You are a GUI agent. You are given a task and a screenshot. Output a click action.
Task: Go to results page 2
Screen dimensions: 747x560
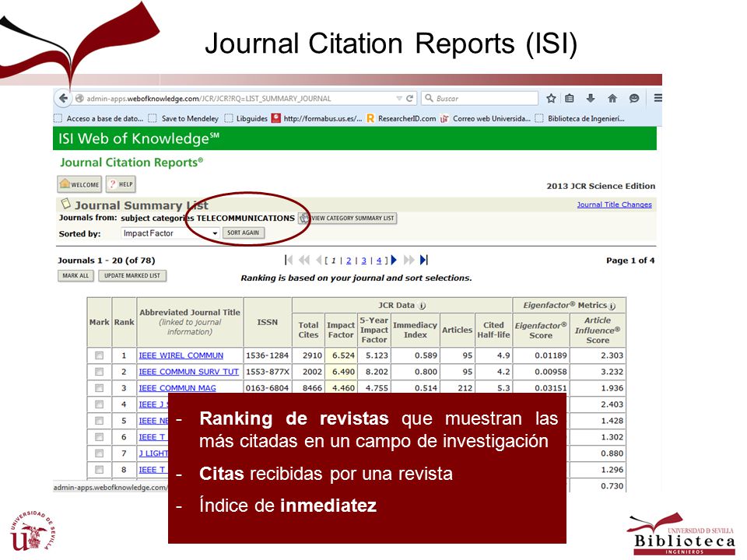click(349, 261)
